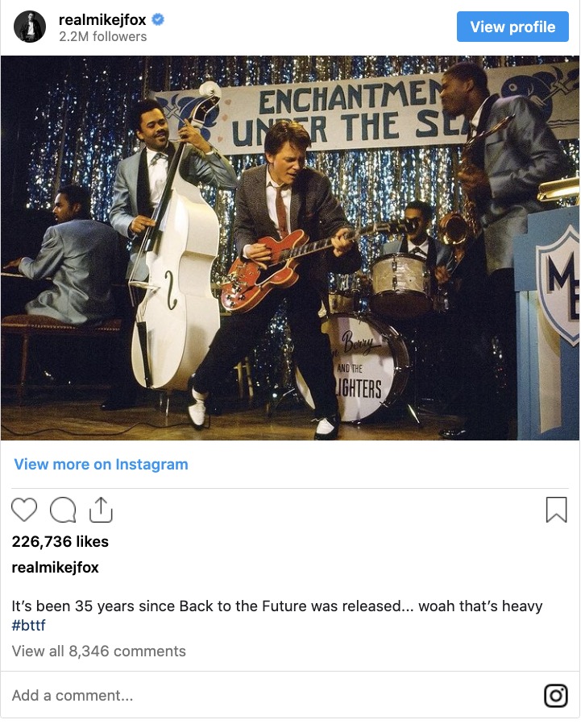585x728 pixels.
Task: Click realmikejfox username in header
Action: [102, 19]
